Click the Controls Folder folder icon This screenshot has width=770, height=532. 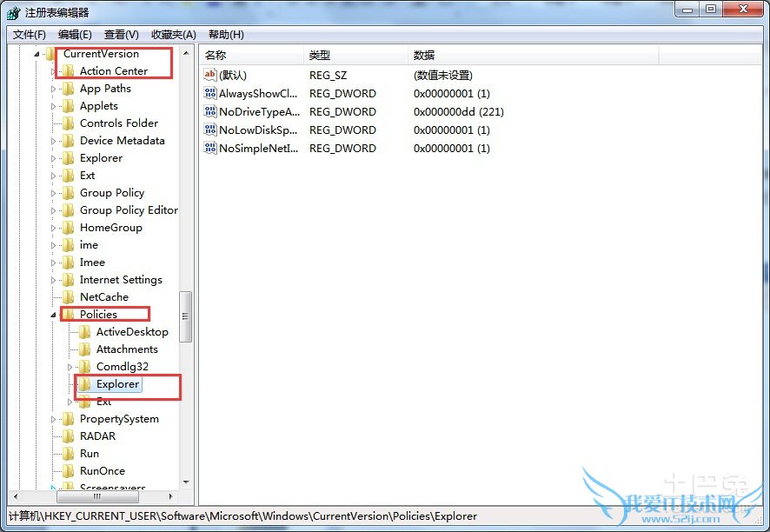pos(69,123)
